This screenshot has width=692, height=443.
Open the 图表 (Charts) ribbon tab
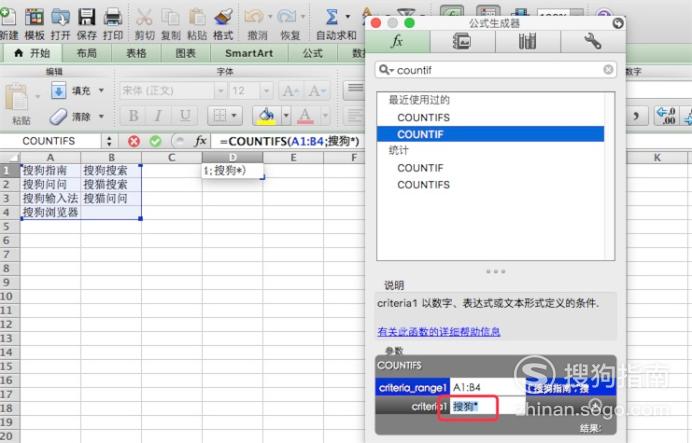coord(186,53)
